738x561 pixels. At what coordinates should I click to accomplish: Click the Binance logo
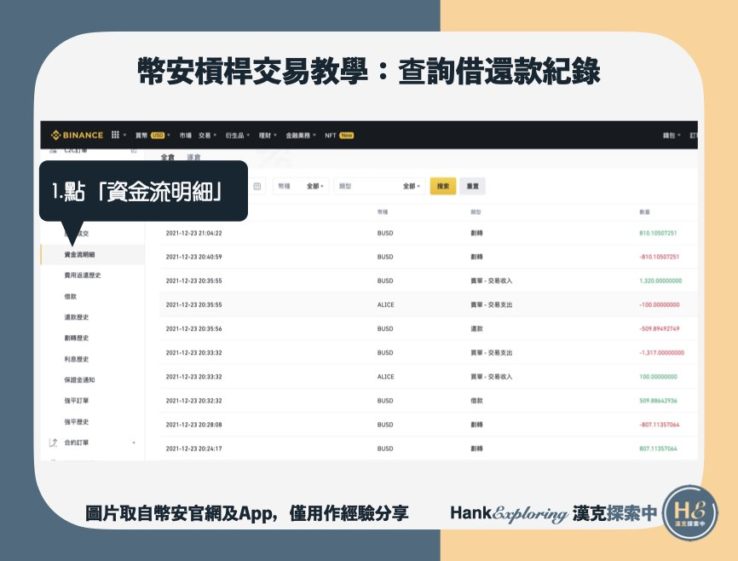(x=77, y=135)
